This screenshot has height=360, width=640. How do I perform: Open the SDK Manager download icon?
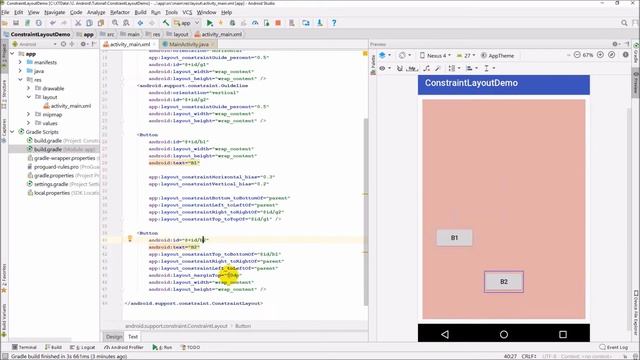[x=320, y=23]
